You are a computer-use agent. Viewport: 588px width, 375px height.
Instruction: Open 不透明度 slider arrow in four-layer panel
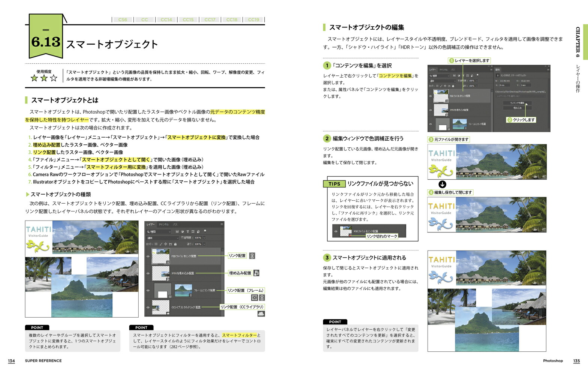point(204,238)
